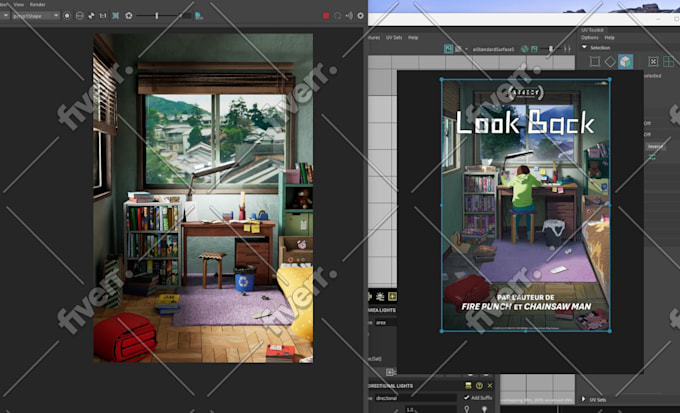
Task: Adjust the Render View exposure slider
Action: pos(157,16)
